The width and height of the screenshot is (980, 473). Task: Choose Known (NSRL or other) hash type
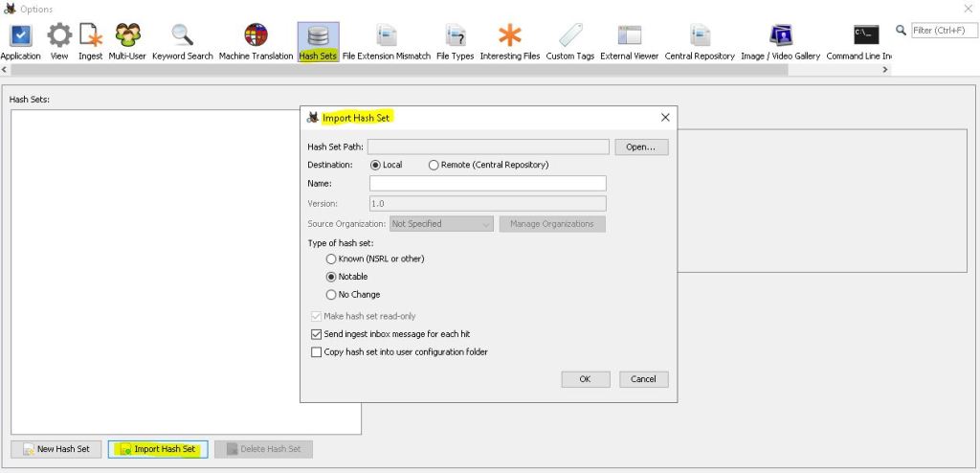tap(331, 259)
